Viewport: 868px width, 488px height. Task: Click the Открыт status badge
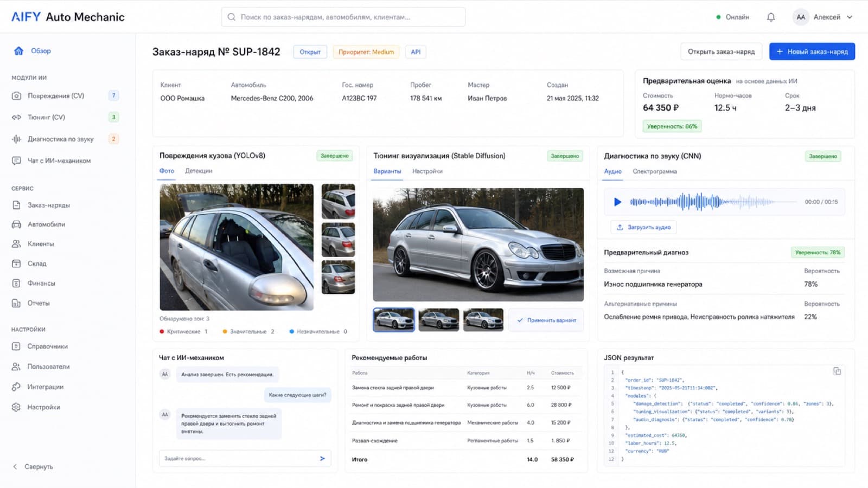coord(310,52)
